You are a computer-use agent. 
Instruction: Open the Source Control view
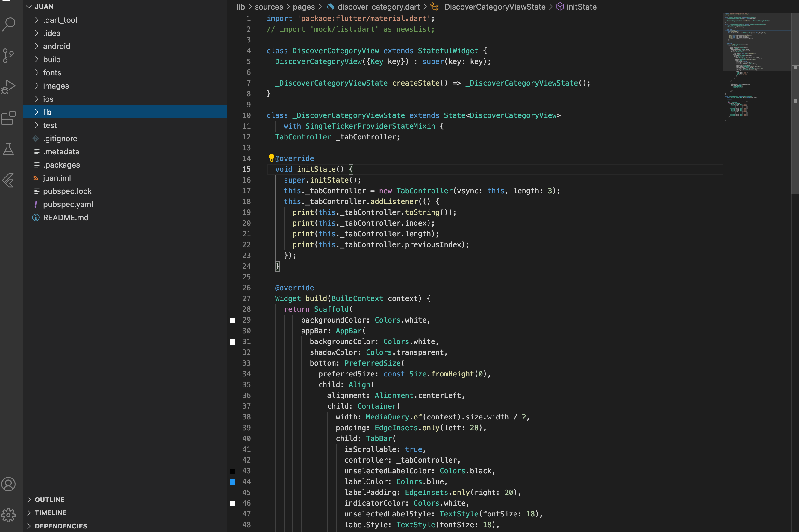[x=9, y=55]
